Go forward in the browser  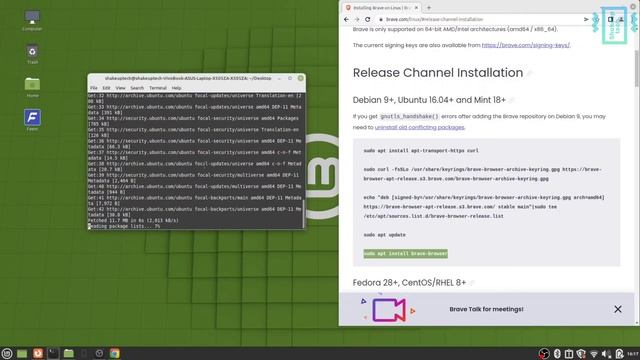357,19
